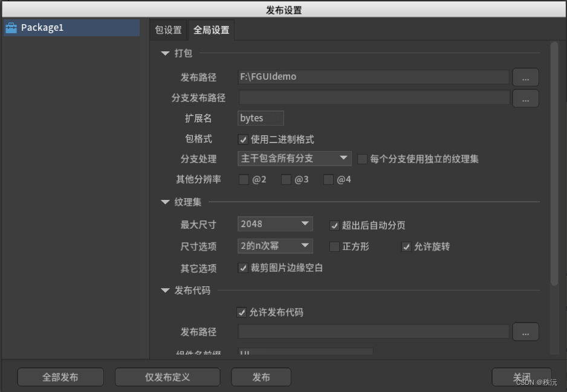The image size is (567, 392).
Task: Open the 最大尺寸 dropdown showing 2048
Action: click(275, 223)
